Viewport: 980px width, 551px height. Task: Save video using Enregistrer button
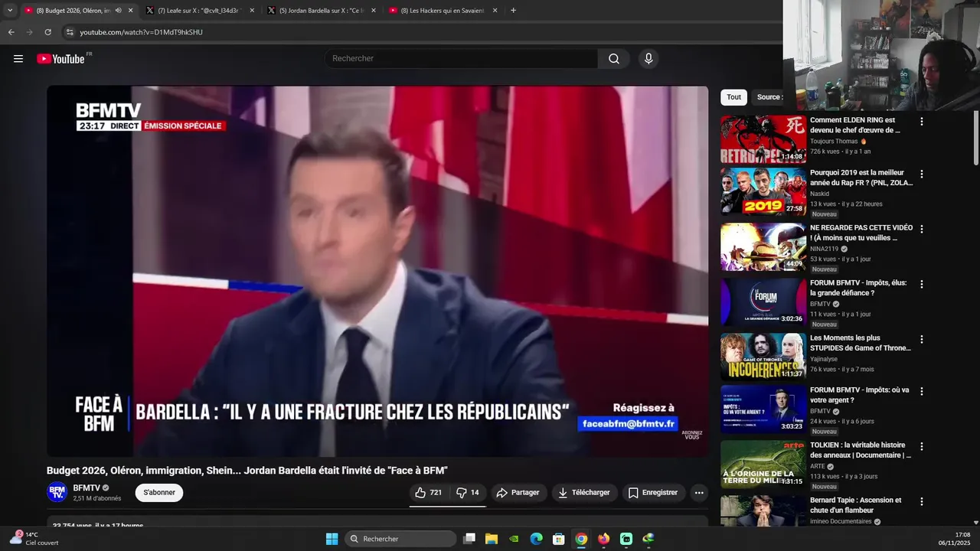653,493
